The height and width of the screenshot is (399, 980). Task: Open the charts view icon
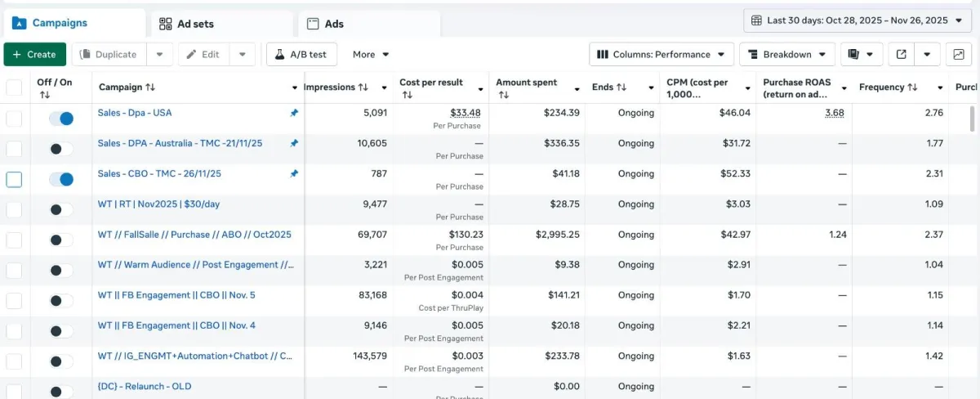(x=958, y=55)
